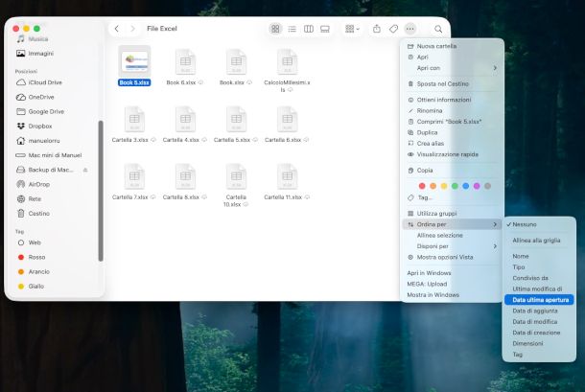Screen dimensions: 585x392
Task: Expand the Disponi per submenu
Action: (452, 246)
